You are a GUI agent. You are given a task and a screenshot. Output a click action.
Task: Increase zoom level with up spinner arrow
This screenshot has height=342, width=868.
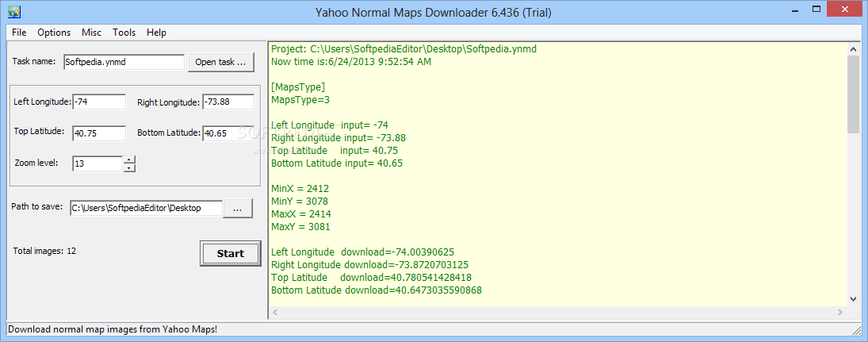tap(129, 160)
